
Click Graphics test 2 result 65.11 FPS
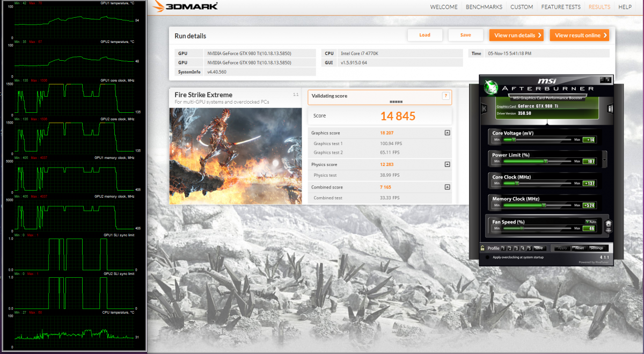coord(390,153)
